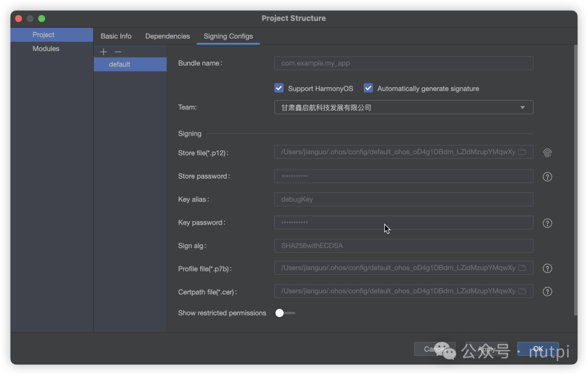Click the help icon next to Profile file
The image size is (588, 375).
click(547, 268)
